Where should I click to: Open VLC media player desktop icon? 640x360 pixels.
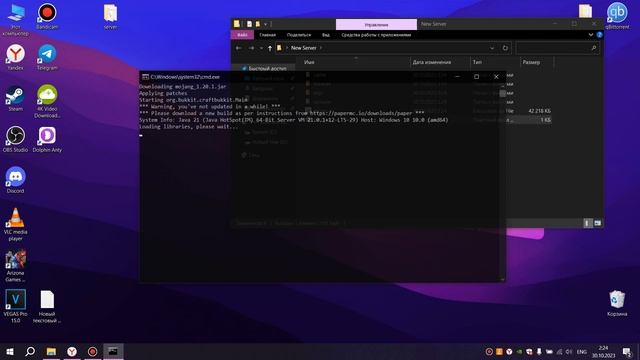click(x=16, y=224)
